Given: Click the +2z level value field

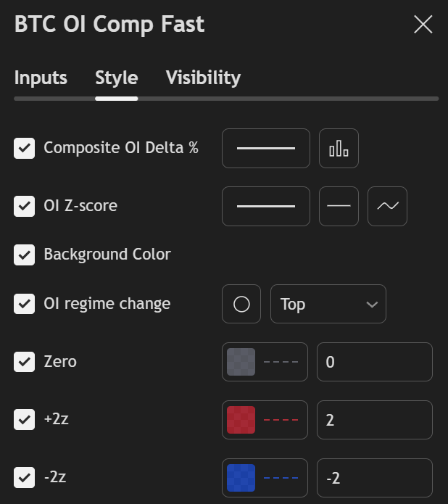Looking at the screenshot, I should pyautogui.click(x=375, y=420).
